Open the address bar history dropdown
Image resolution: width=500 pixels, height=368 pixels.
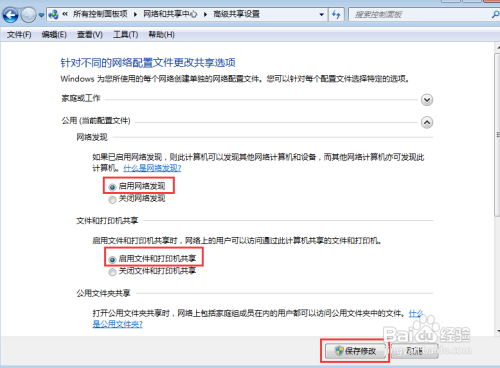pyautogui.click(x=321, y=15)
